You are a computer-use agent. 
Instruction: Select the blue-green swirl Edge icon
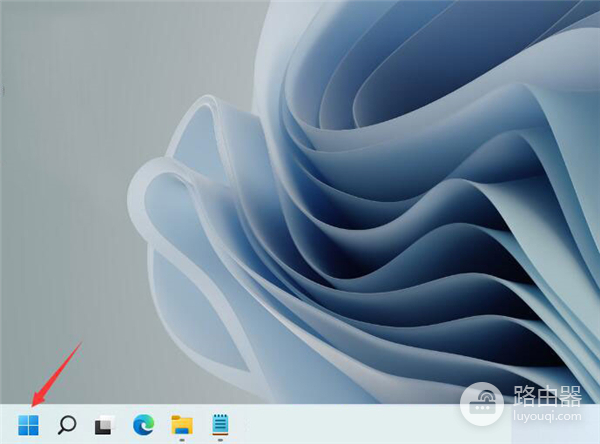click(x=142, y=425)
